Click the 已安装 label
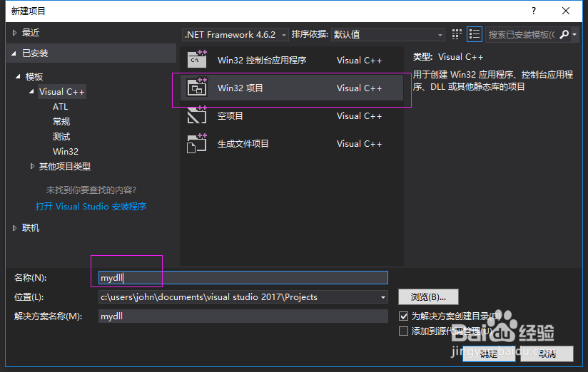Screen dimensions: 588x372 tap(35, 53)
